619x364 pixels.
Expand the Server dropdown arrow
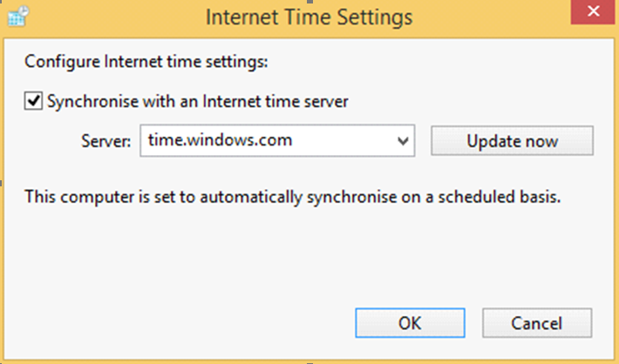(x=403, y=140)
